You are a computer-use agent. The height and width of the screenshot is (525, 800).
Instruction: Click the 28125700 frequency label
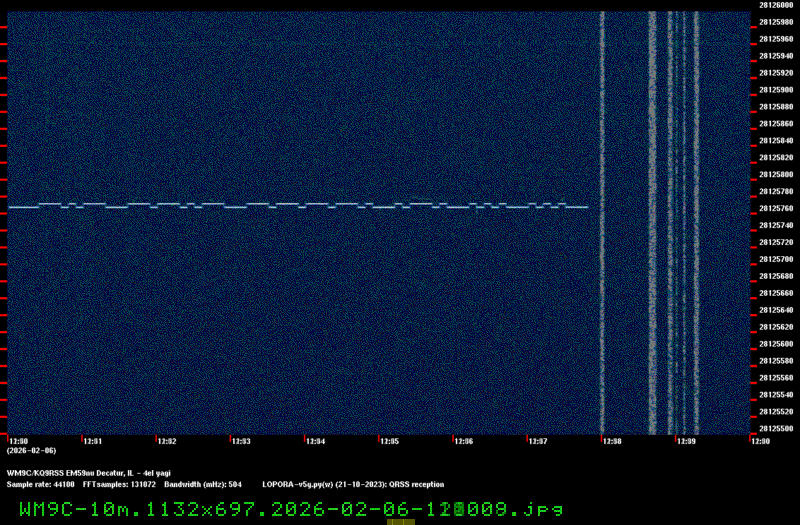coord(776,259)
